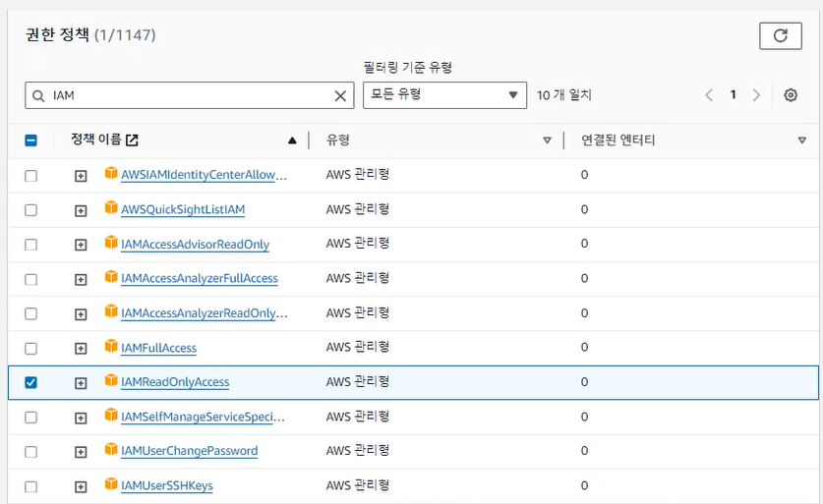
Task: Click the 정책 이름 column header
Action: pyautogui.click(x=95, y=140)
